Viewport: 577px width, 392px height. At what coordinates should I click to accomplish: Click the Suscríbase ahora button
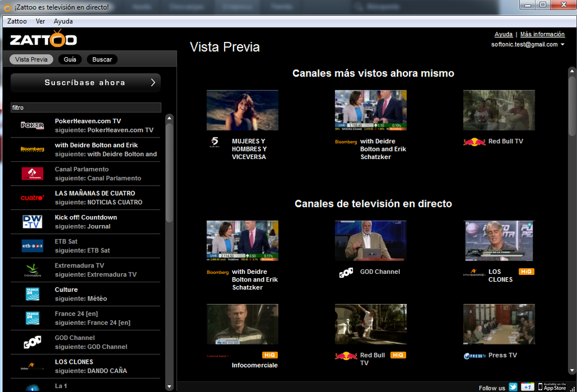coord(85,83)
